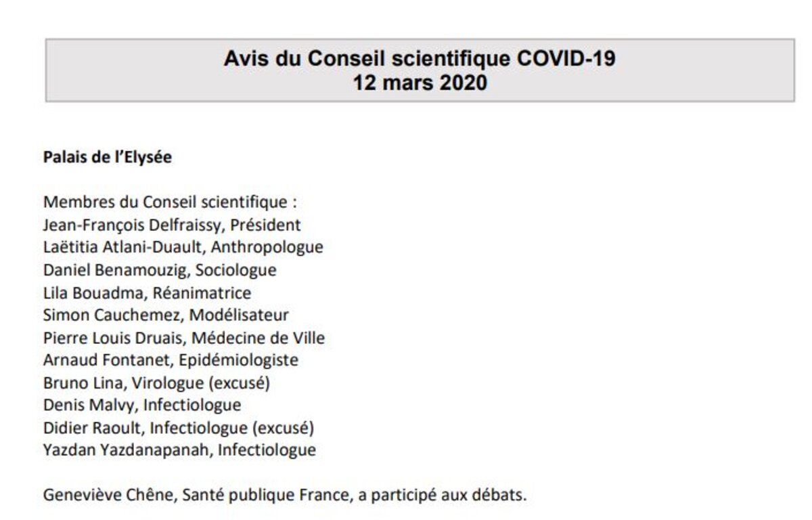Click the Pierre Louis Druais line
The width and height of the screenshot is (812, 520).
(184, 337)
